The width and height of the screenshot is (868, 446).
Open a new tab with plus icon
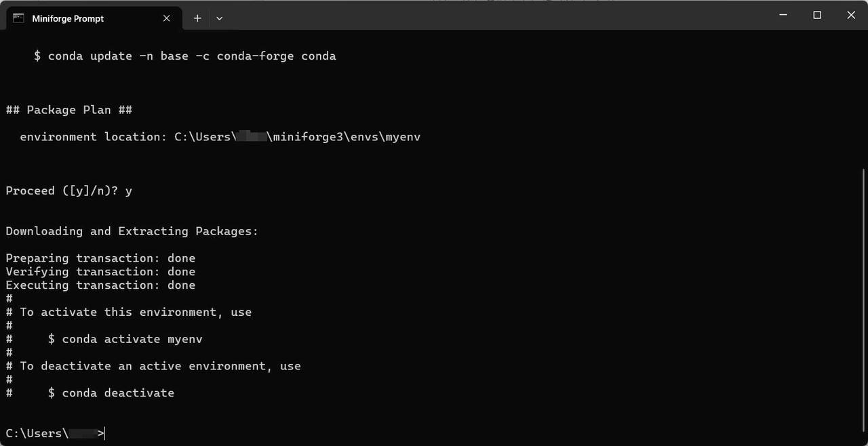tap(197, 18)
